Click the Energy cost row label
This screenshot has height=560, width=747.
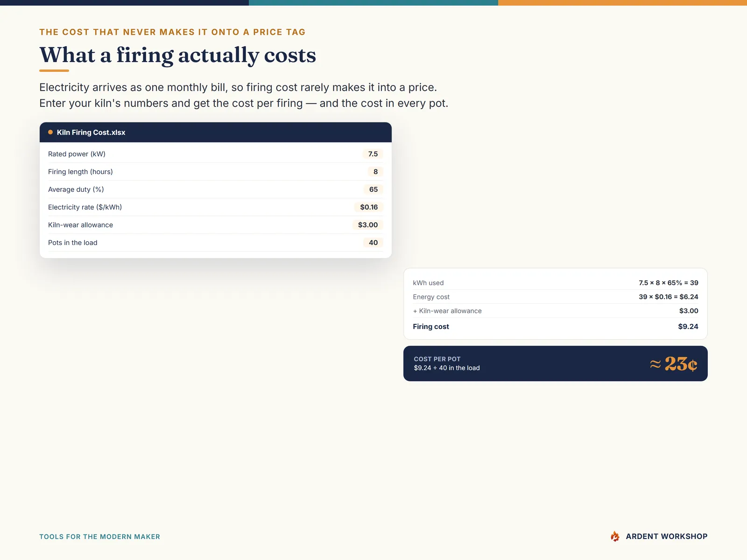(431, 297)
